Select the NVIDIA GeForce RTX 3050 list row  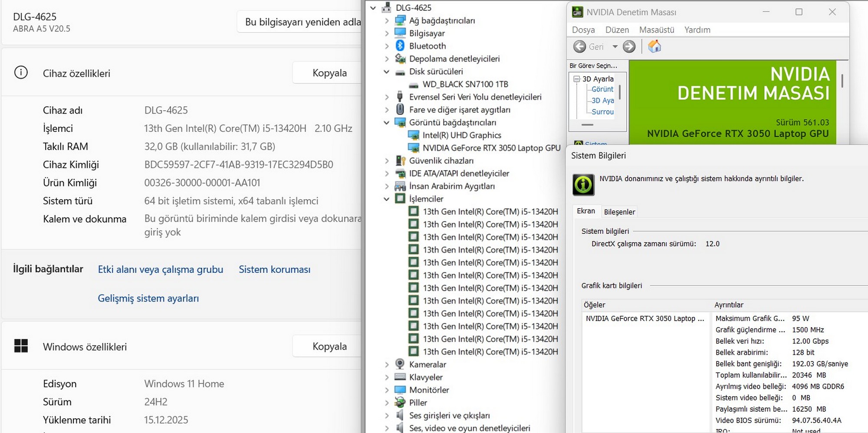(x=644, y=318)
